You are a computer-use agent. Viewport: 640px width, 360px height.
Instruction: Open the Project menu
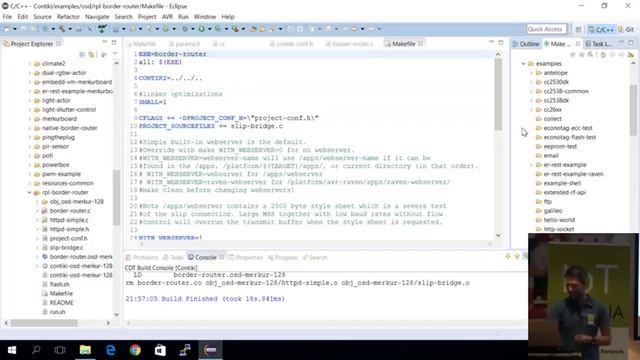tap(147, 17)
